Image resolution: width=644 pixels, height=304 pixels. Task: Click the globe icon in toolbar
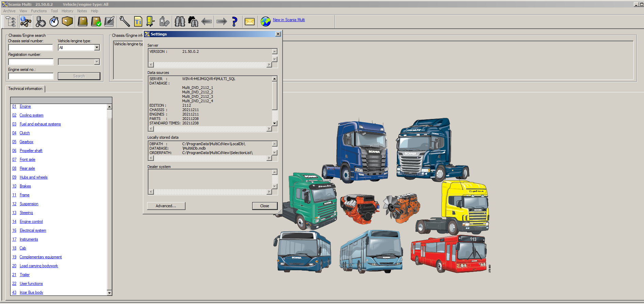click(x=265, y=21)
